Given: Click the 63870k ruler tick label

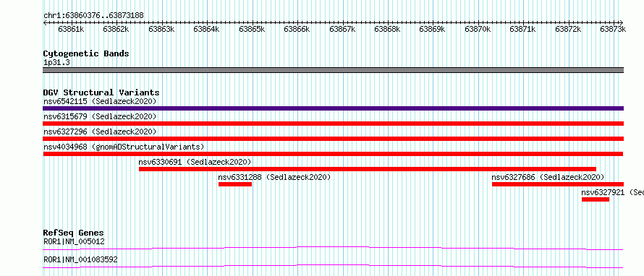Looking at the screenshot, I should tap(478, 29).
